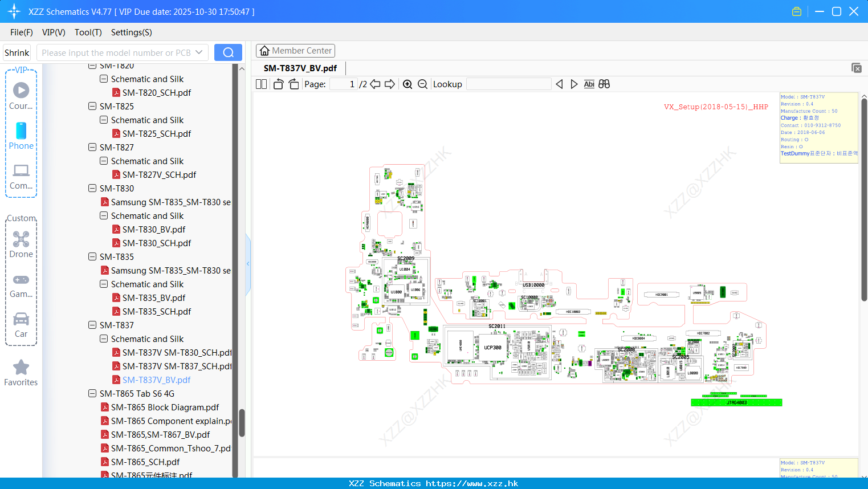Rotate the page counterclockwise

(x=278, y=84)
